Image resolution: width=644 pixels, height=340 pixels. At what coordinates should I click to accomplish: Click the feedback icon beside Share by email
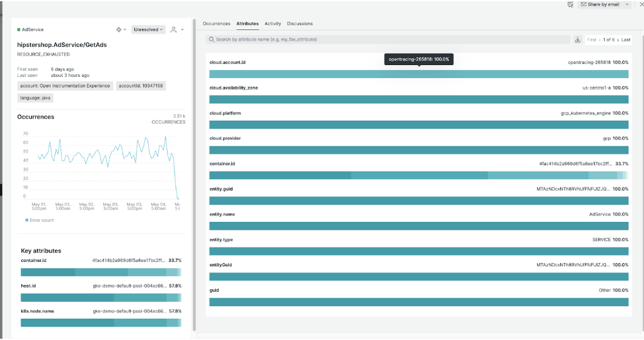[570, 4]
